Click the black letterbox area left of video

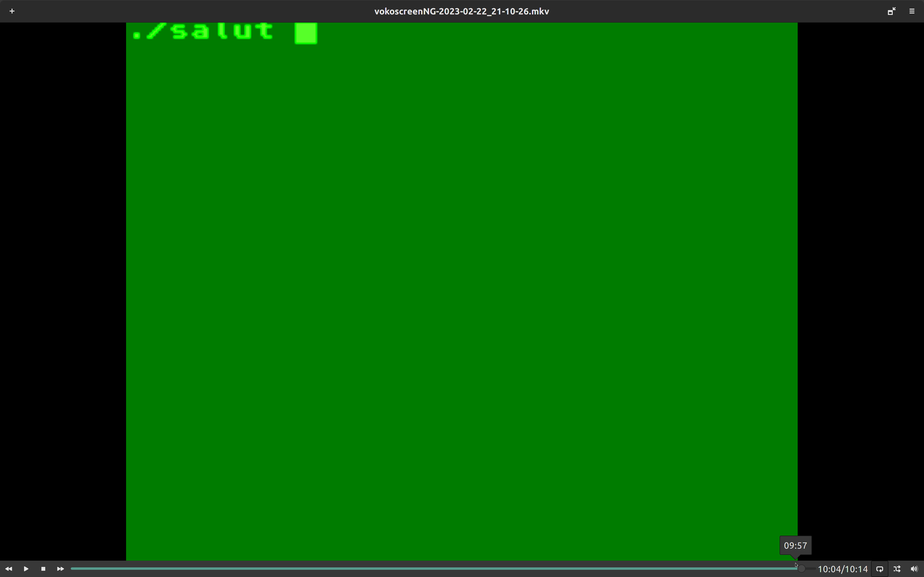(63, 292)
